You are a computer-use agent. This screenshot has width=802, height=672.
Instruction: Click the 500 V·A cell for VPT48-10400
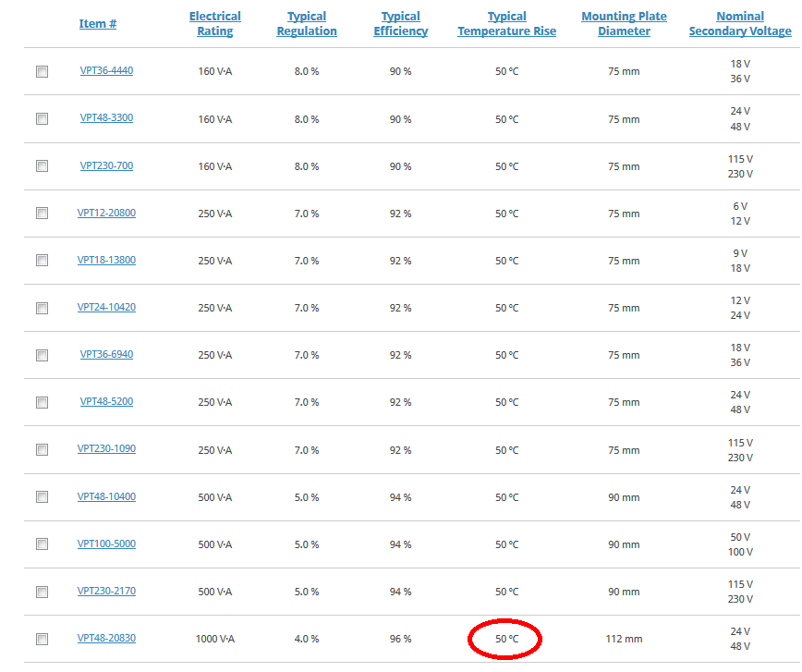[214, 497]
